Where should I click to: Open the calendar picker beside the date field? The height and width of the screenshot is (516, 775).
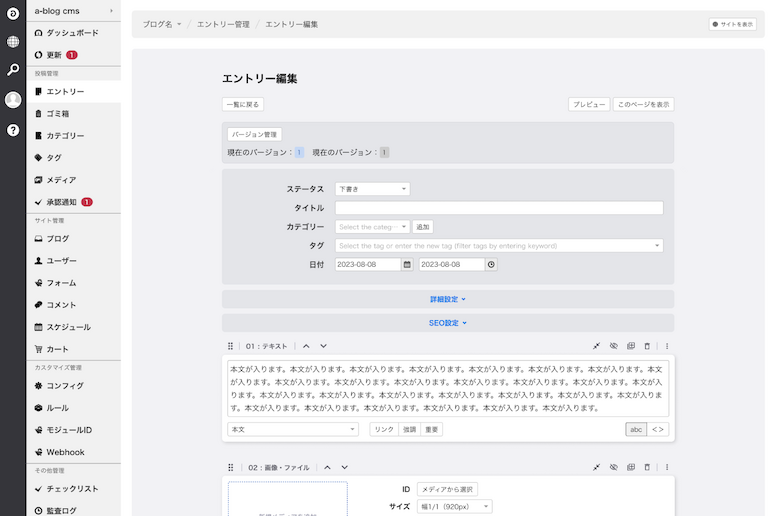coord(407,265)
